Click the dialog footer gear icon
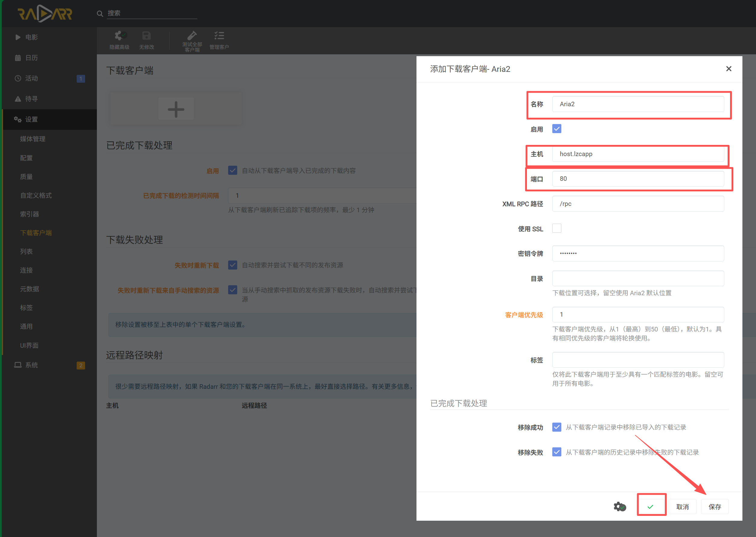Viewport: 756px width, 537px height. [x=620, y=507]
